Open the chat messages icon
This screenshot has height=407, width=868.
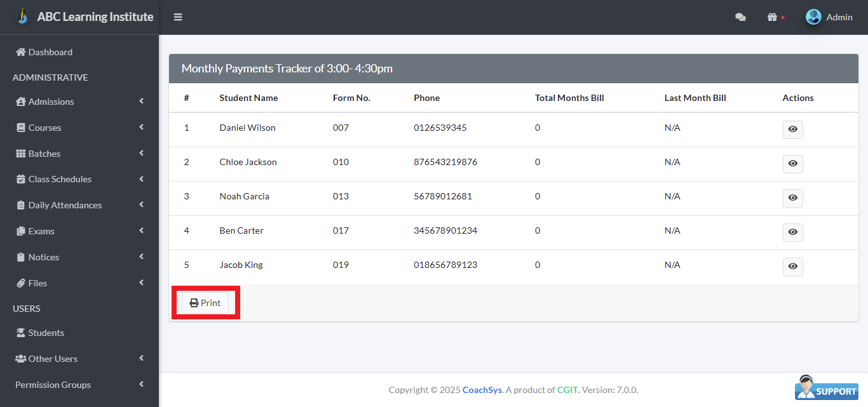pyautogui.click(x=740, y=17)
